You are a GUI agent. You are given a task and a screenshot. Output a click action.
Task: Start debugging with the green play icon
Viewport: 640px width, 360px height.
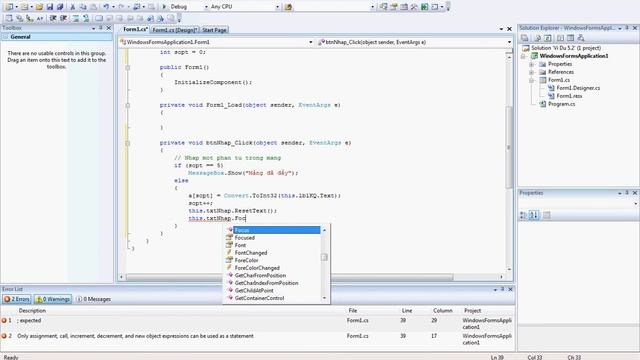pos(164,7)
